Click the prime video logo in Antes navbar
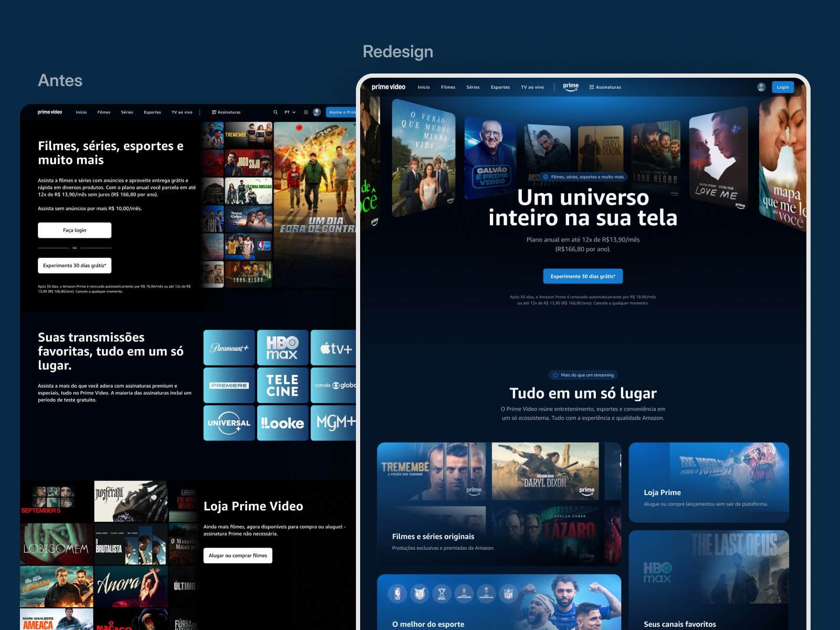Screen dimensions: 840x630 pos(50,112)
